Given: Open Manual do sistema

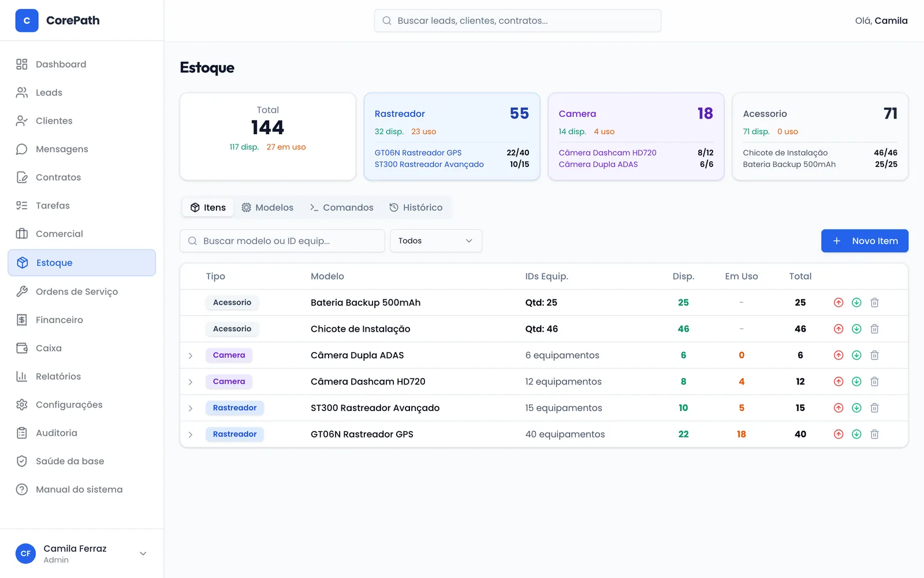Looking at the screenshot, I should 82,490.
